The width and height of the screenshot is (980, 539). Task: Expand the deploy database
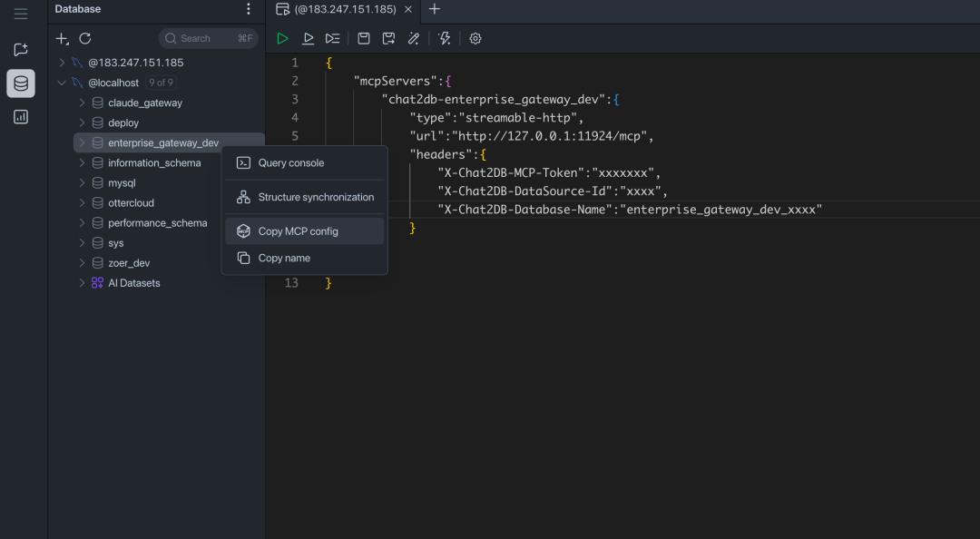(82, 122)
